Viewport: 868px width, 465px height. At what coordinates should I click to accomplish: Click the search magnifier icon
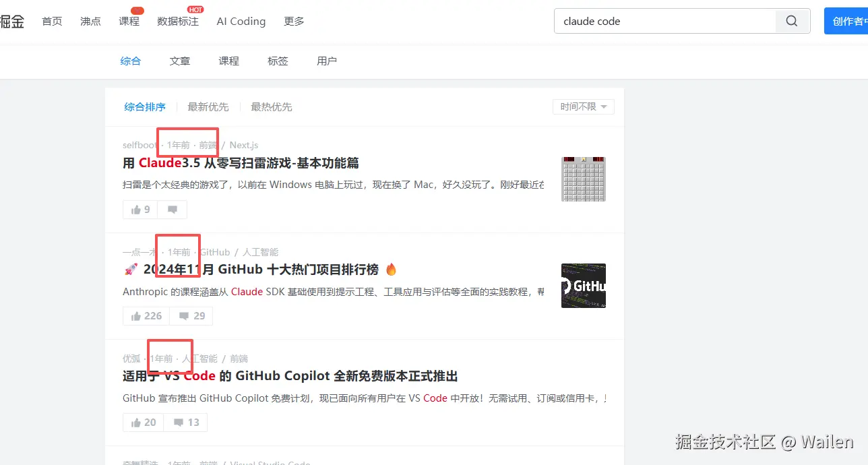click(x=791, y=21)
